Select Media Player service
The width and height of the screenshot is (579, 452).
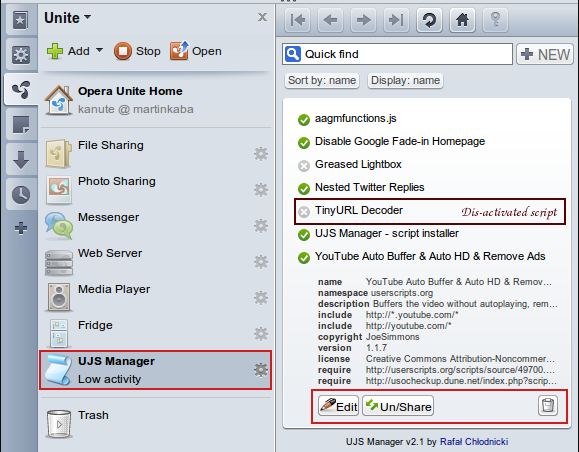155,298
